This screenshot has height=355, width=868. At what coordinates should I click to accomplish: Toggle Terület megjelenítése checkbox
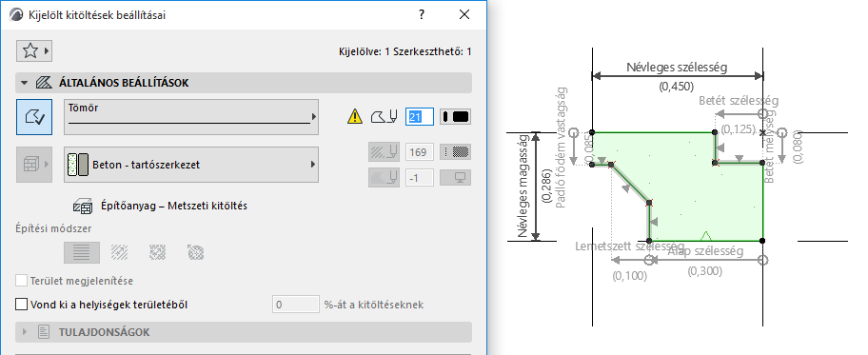click(x=22, y=281)
